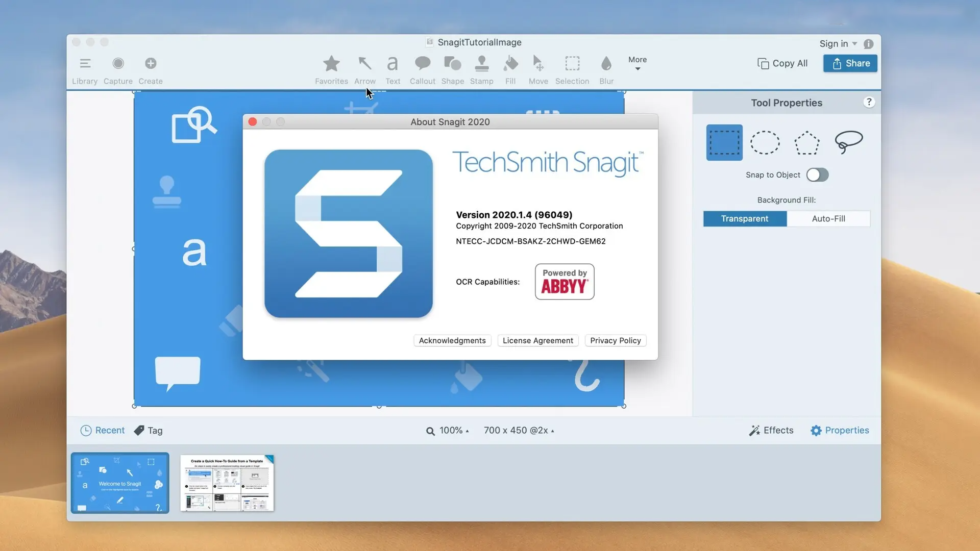Select the Selection tool
The height and width of the screenshot is (551, 980).
tap(572, 70)
